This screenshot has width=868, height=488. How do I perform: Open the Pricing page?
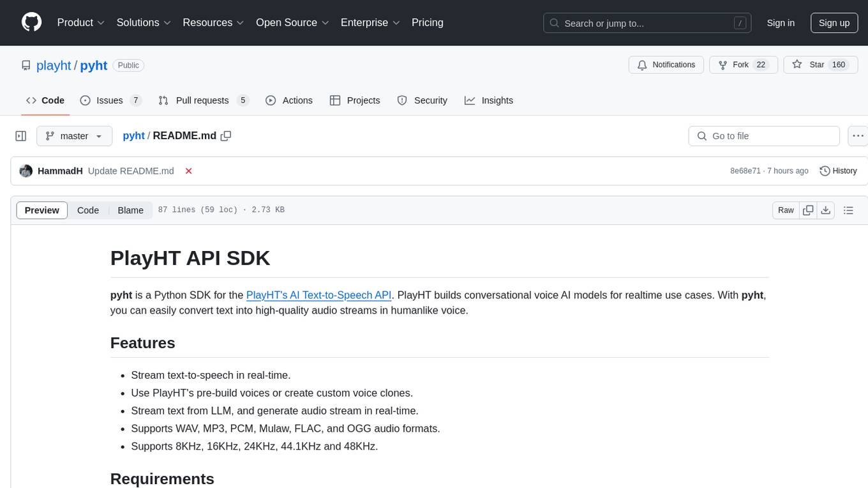click(428, 22)
